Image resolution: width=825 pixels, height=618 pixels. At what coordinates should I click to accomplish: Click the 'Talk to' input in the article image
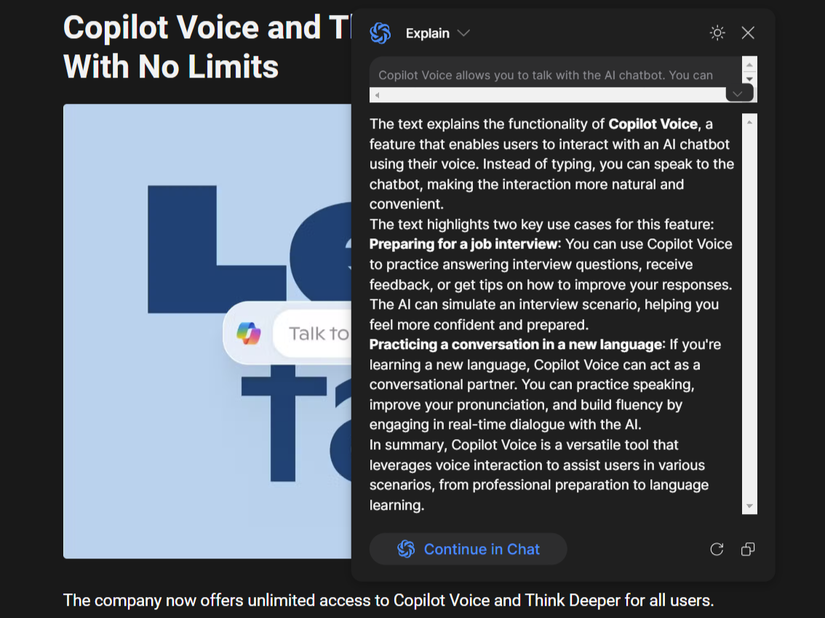(313, 333)
